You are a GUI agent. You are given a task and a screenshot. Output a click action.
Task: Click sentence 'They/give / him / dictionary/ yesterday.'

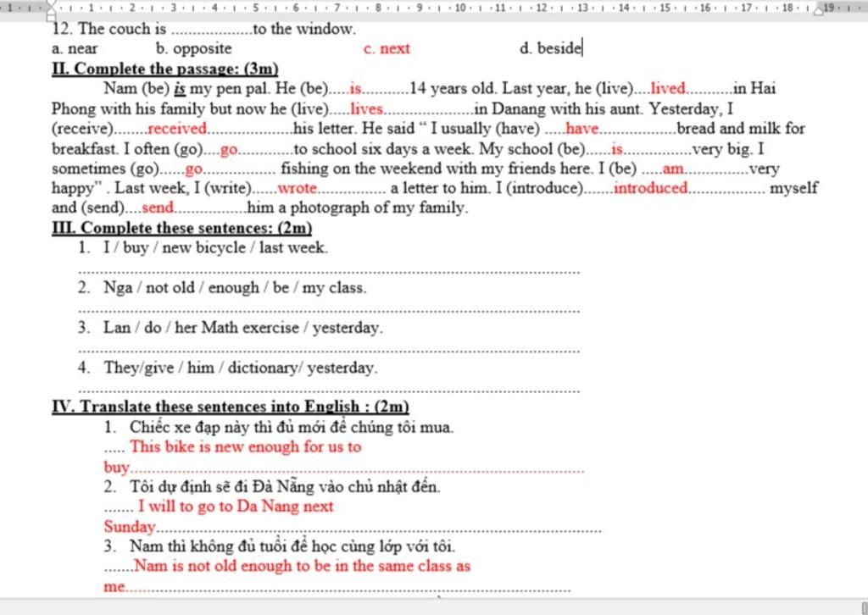pyautogui.click(x=240, y=368)
